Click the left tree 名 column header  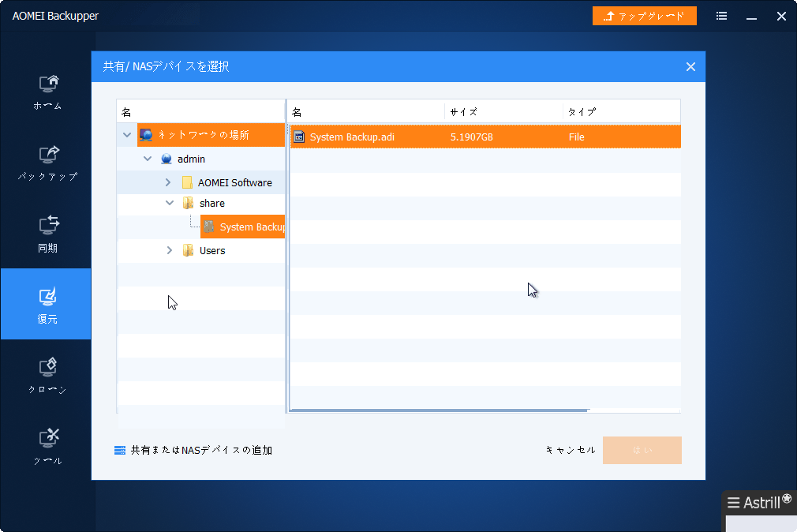coord(200,112)
